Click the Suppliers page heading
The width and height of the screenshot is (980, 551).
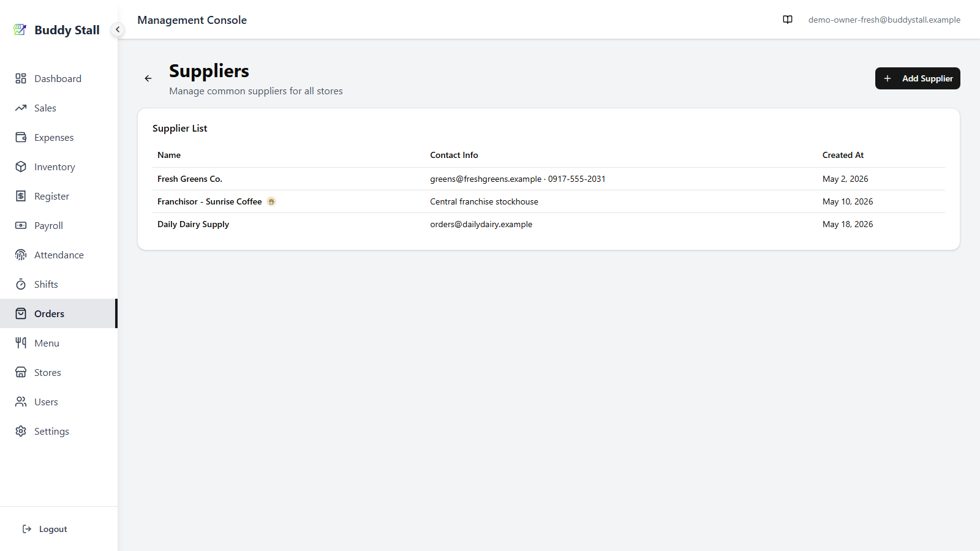[x=209, y=71]
